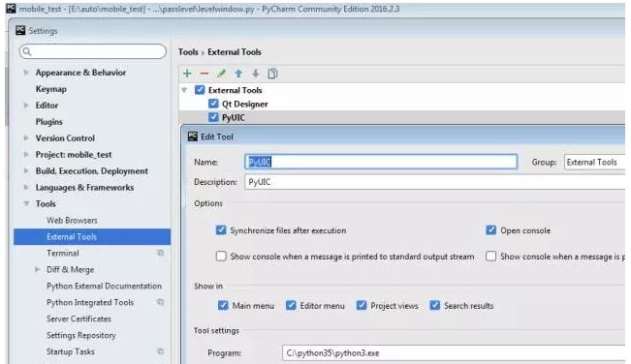This screenshot has width=631, height=364.
Task: Expand the Editor settings section
Action: [26, 106]
